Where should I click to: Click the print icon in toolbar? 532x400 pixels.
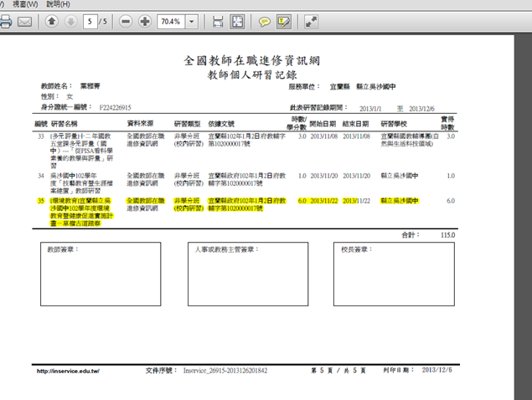(x=4, y=21)
